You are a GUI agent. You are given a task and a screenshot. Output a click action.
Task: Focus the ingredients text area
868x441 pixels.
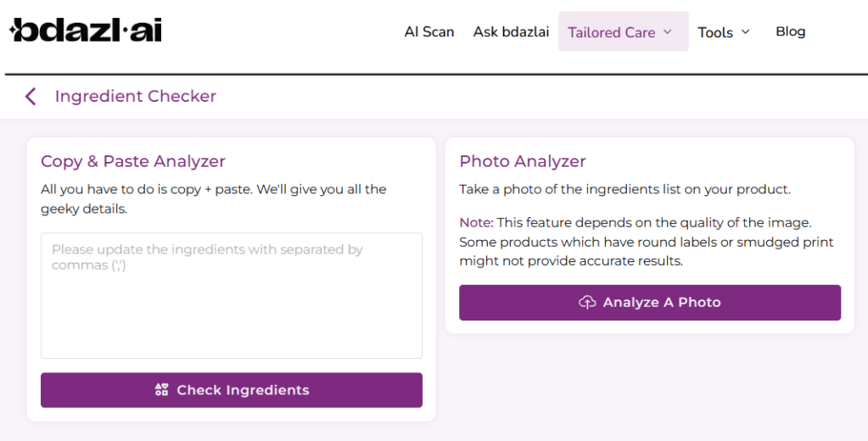[231, 295]
